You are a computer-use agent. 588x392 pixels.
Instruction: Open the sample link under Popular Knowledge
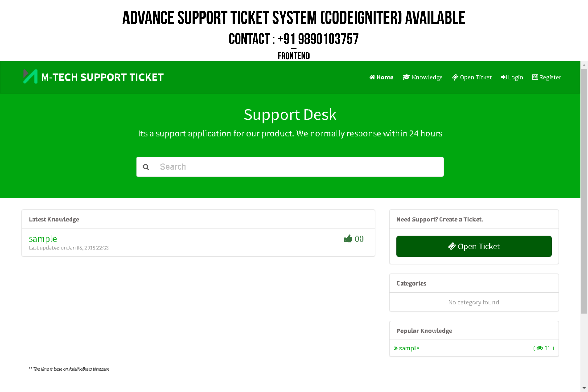[409, 348]
